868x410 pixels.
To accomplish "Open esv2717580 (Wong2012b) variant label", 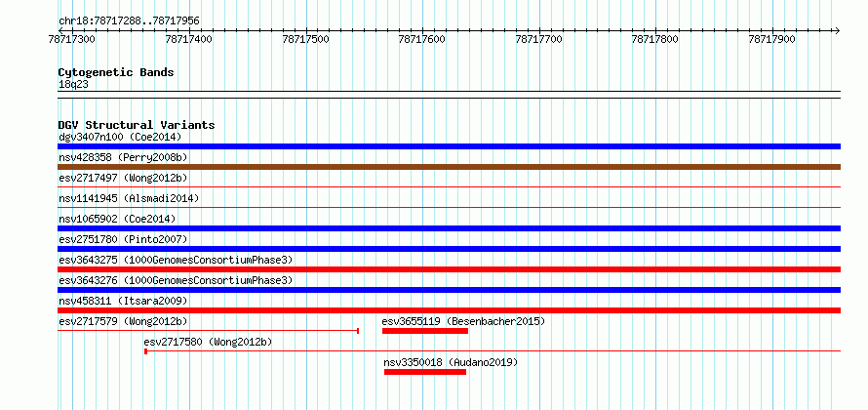I will point(208,342).
